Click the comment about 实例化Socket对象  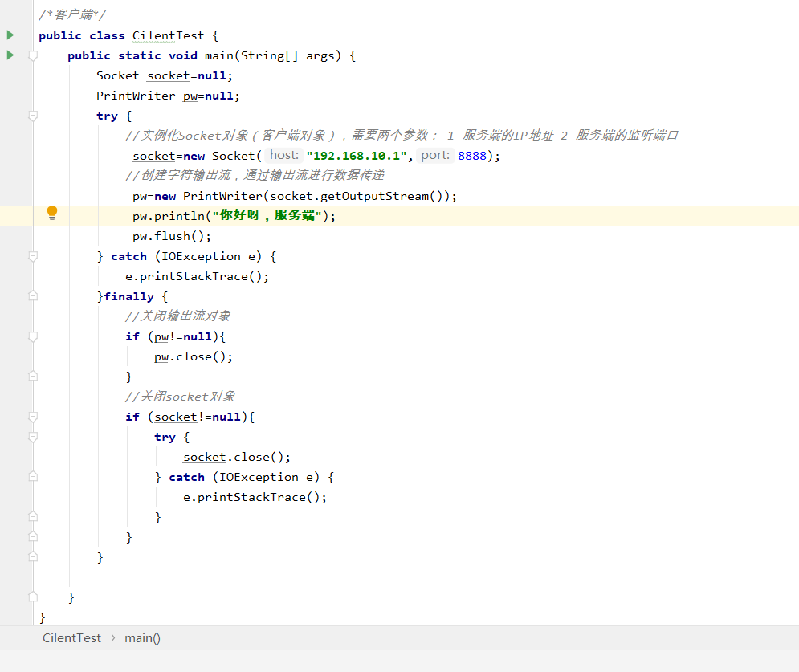402,135
